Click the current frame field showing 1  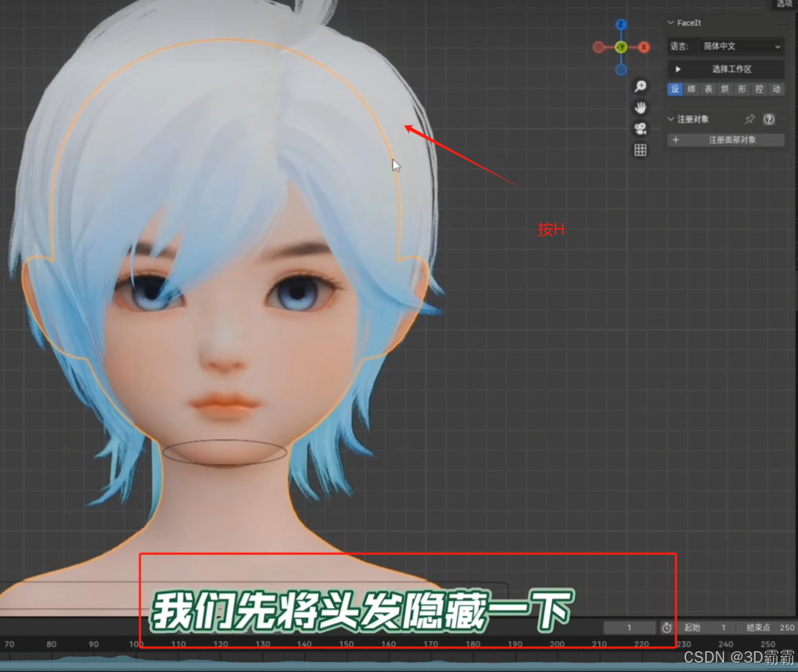click(629, 628)
